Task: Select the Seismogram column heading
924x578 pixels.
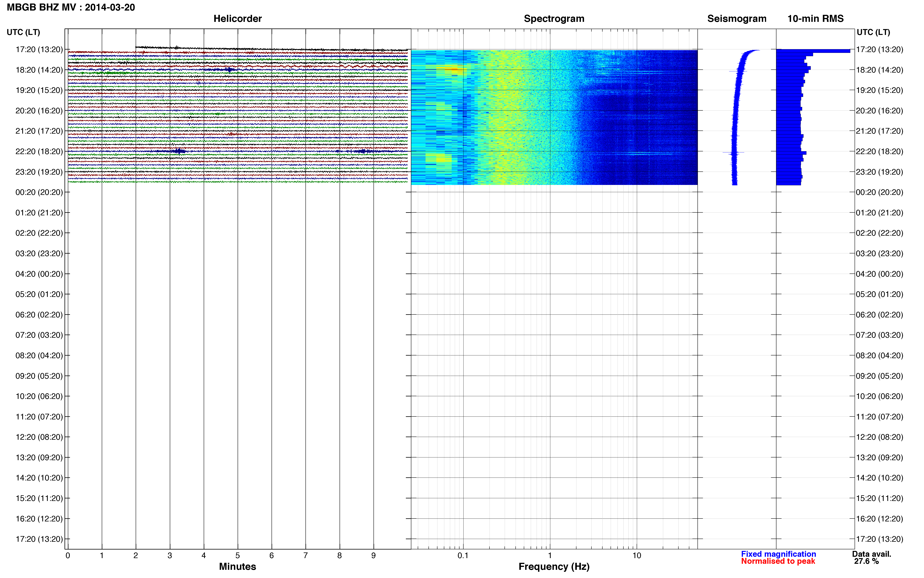Action: pos(736,18)
